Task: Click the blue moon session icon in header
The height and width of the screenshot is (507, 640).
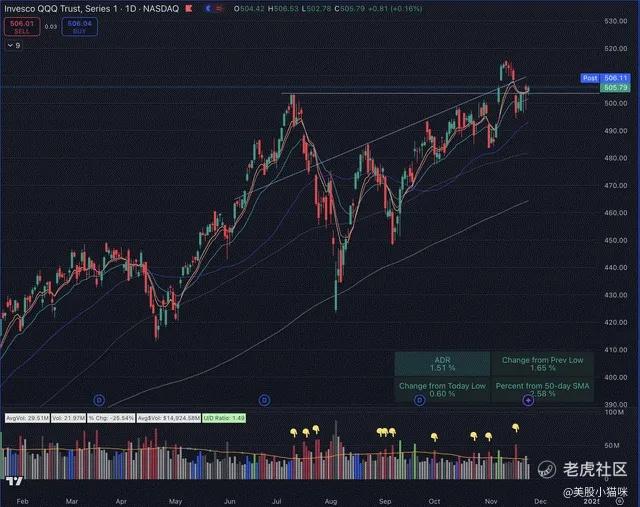Action: (x=209, y=9)
